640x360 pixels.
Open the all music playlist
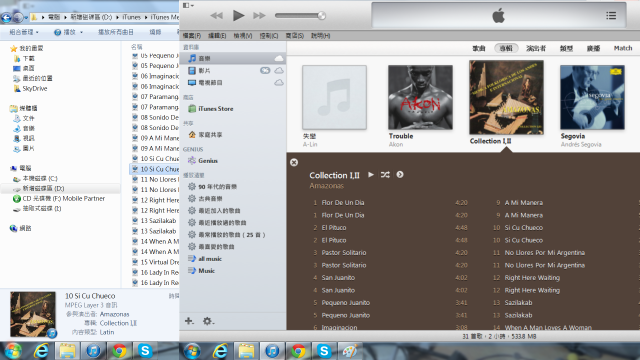point(205,259)
